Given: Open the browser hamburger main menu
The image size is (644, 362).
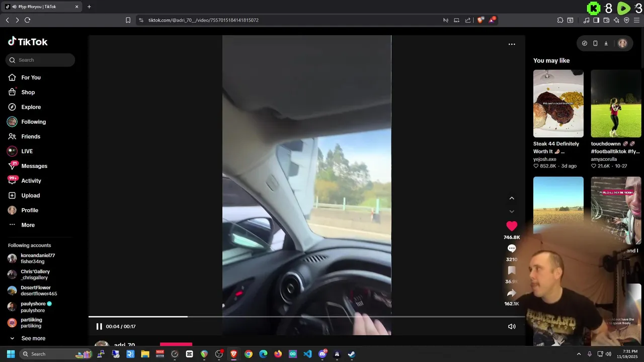Looking at the screenshot, I should pos(636,20).
